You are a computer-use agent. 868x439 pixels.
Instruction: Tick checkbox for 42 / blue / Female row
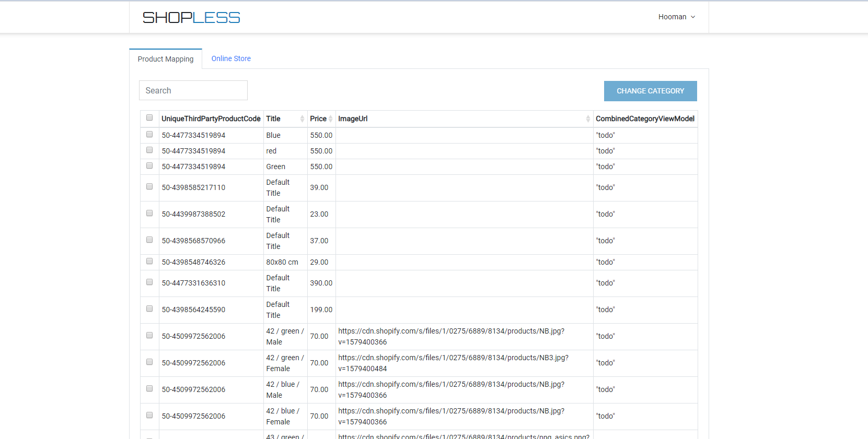(x=149, y=415)
